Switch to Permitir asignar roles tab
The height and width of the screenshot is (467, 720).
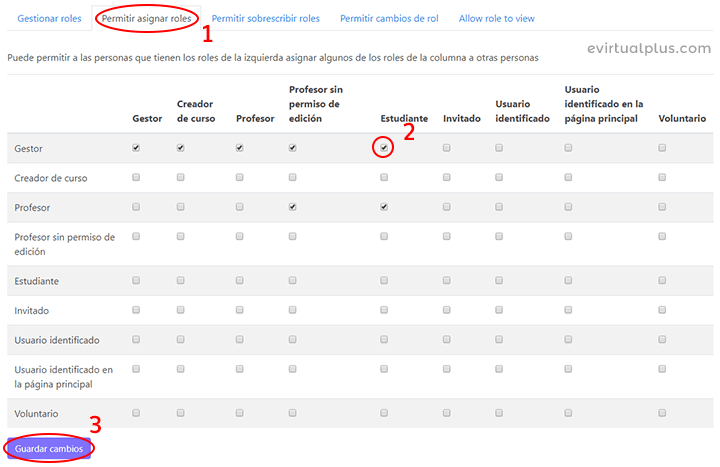[x=146, y=18]
